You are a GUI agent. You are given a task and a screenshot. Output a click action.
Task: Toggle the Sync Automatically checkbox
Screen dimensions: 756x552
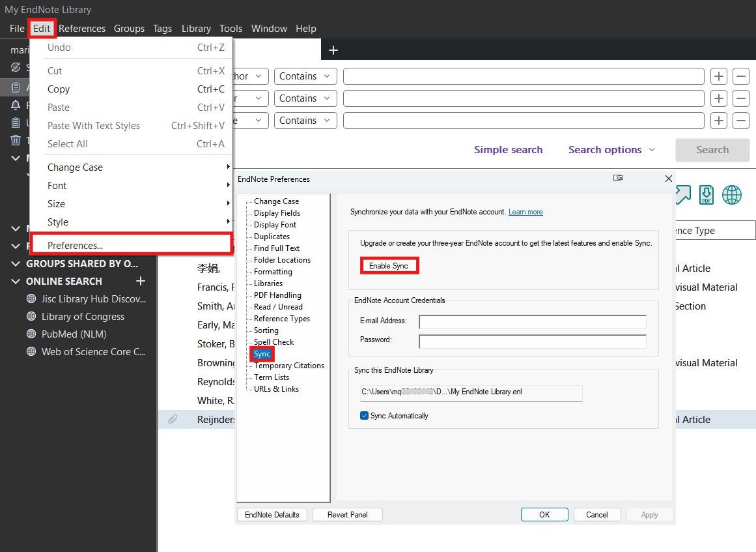(365, 415)
